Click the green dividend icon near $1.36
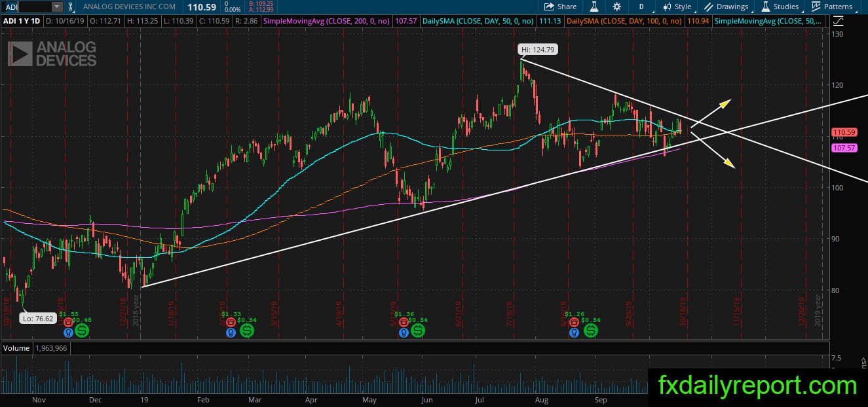This screenshot has width=868, height=407. coord(417,330)
